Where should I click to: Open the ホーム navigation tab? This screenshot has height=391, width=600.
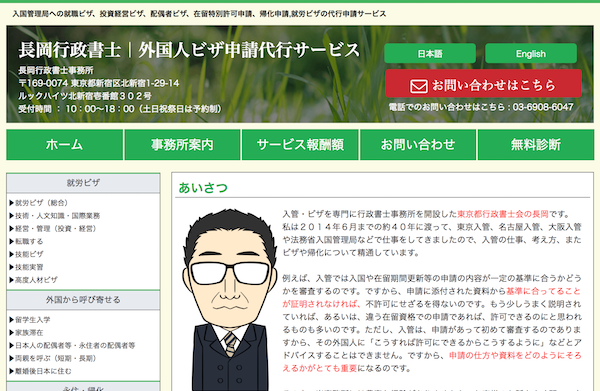pos(65,145)
